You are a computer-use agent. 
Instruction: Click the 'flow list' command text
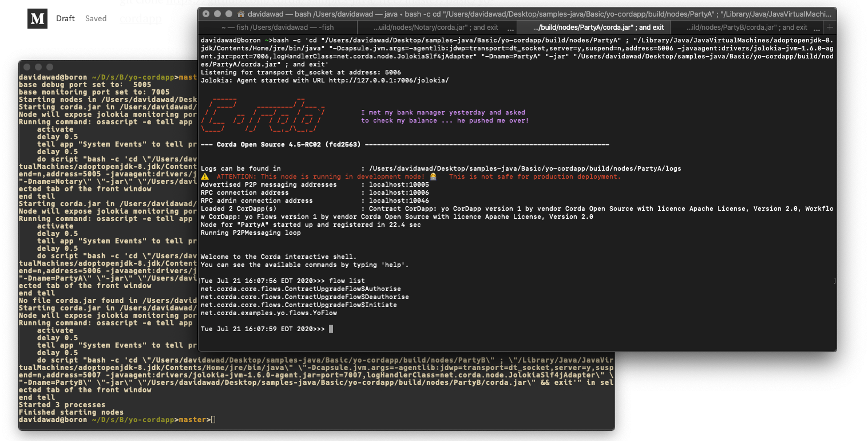coord(347,281)
